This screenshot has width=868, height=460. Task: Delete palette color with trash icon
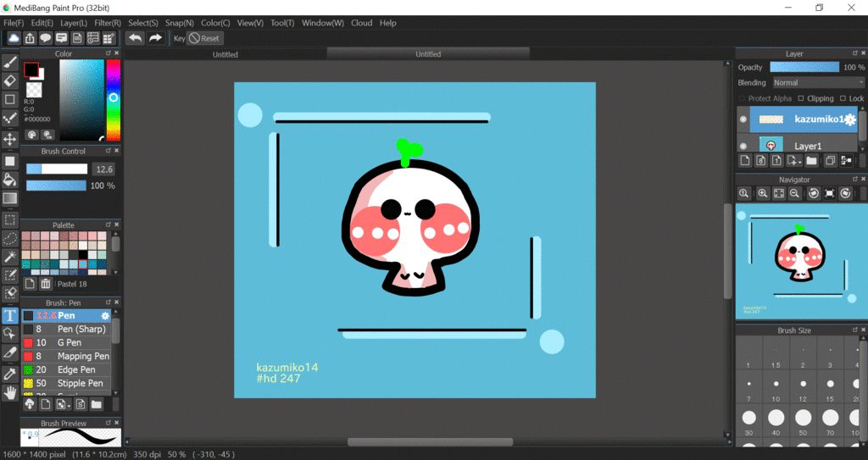click(46, 284)
